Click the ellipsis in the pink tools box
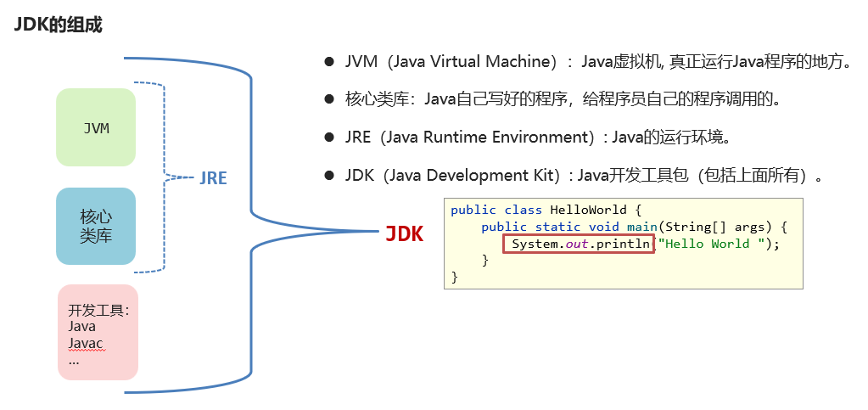Image resolution: width=868 pixels, height=410 pixels. 74,359
